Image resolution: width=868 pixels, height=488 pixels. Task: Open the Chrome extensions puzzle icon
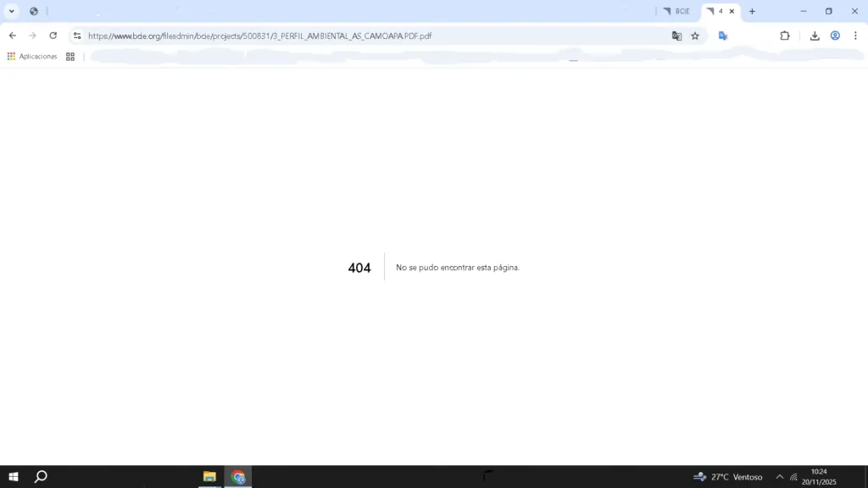click(x=784, y=36)
